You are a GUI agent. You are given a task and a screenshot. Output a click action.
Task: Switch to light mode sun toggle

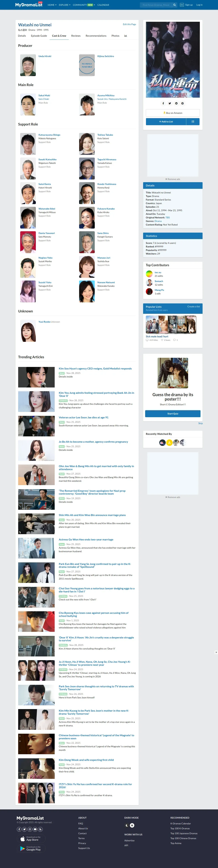[x=132, y=825]
